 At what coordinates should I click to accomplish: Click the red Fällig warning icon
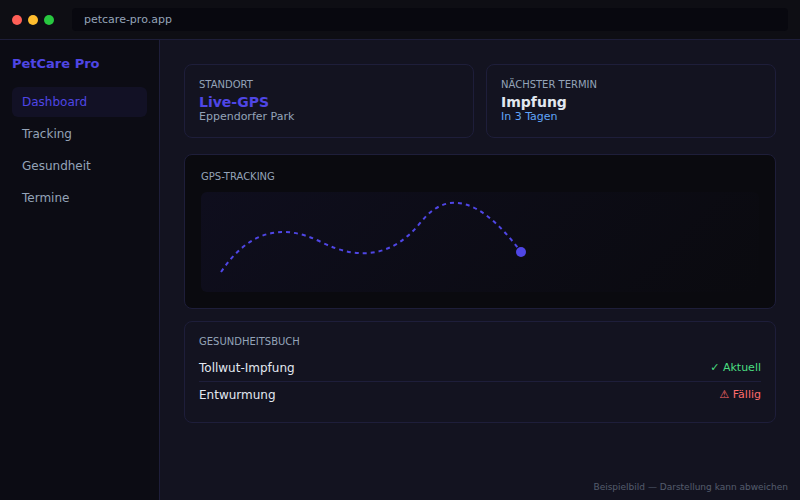724,395
